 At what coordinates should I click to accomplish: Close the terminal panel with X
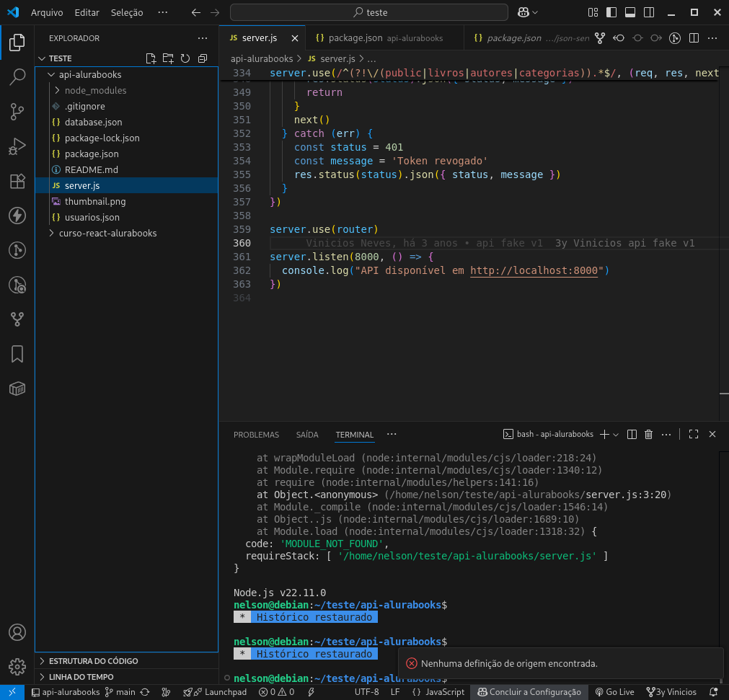(712, 434)
